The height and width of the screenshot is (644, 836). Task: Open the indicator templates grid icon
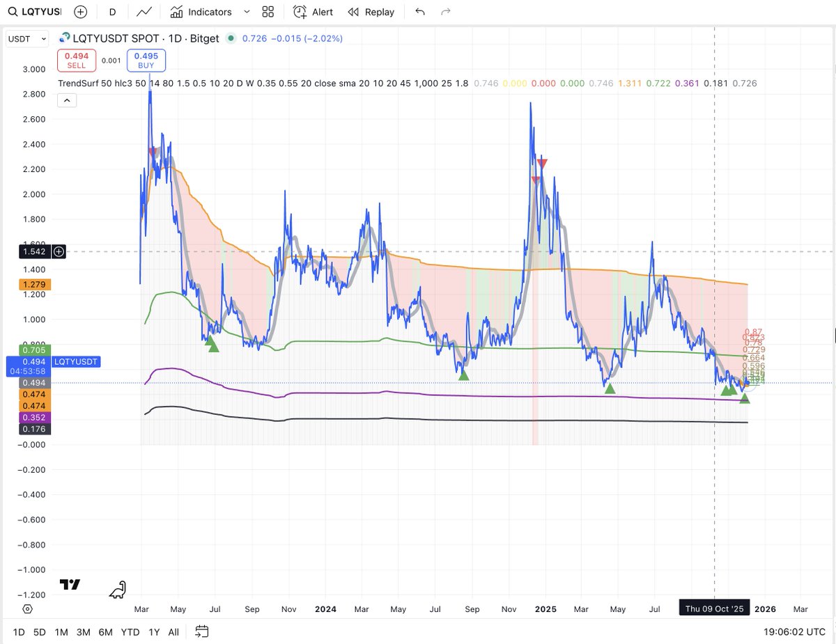(x=268, y=11)
